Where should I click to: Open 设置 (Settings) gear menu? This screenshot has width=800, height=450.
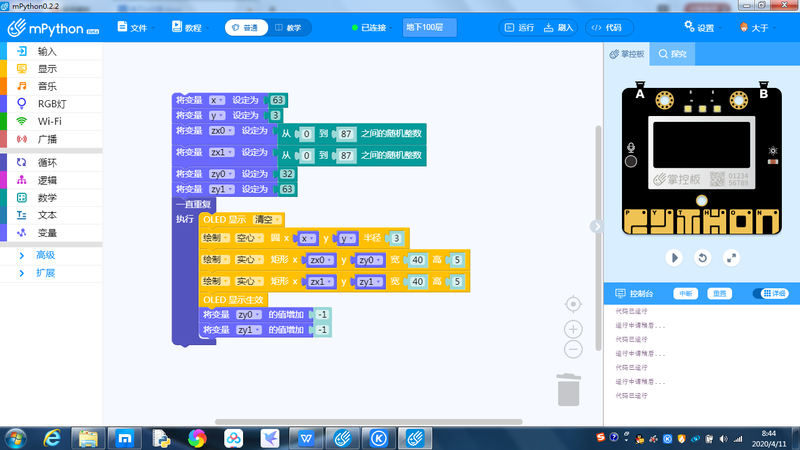pyautogui.click(x=700, y=28)
